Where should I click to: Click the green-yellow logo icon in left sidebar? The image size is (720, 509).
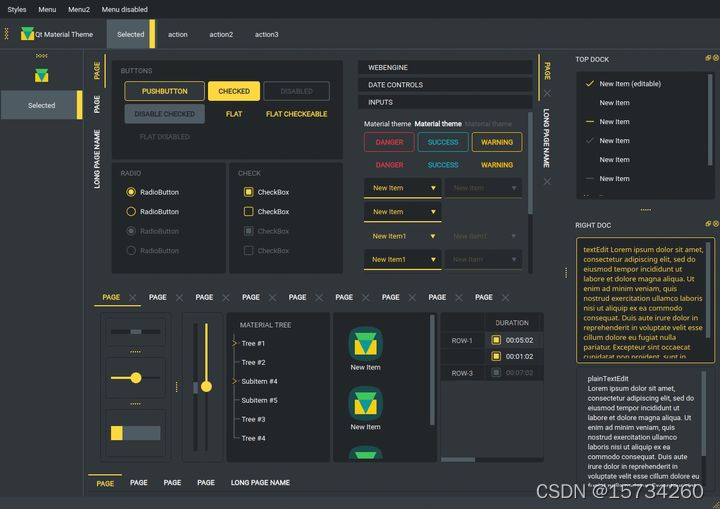pyautogui.click(x=41, y=75)
